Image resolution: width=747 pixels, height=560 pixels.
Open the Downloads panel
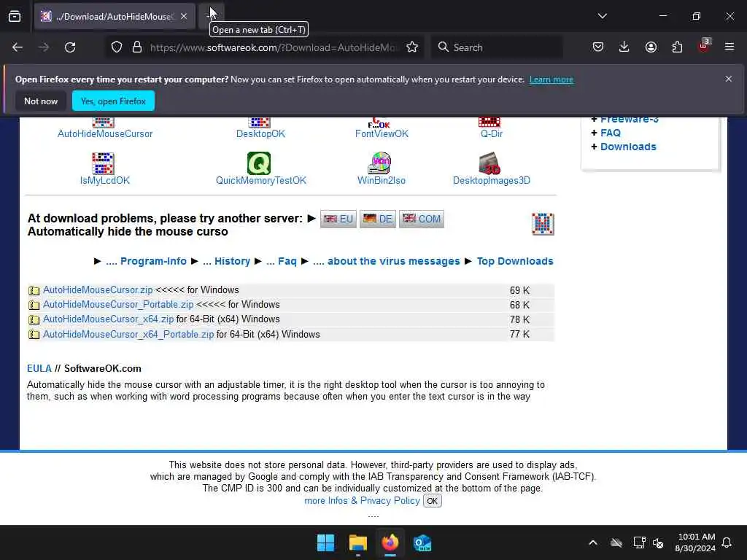point(624,47)
